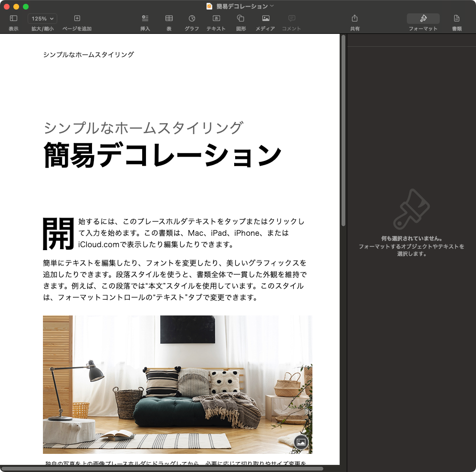Click the 簡易デコレーション heading text
476x472 pixels.
pyautogui.click(x=162, y=155)
